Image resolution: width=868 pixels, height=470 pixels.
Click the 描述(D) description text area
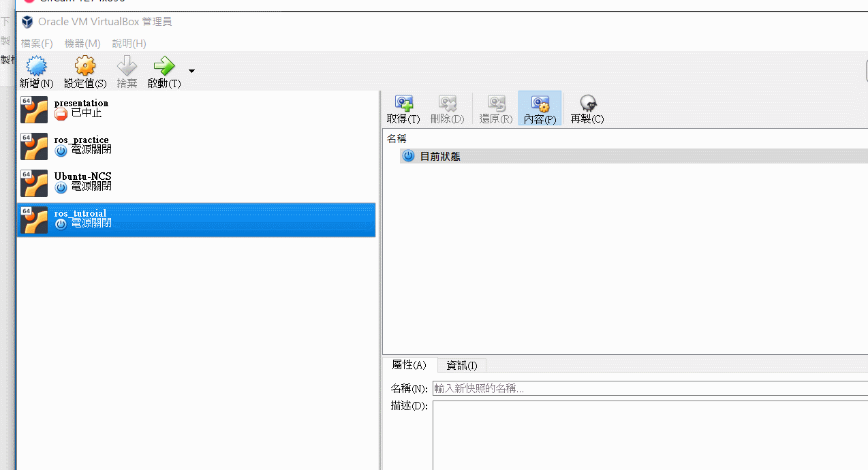650,435
